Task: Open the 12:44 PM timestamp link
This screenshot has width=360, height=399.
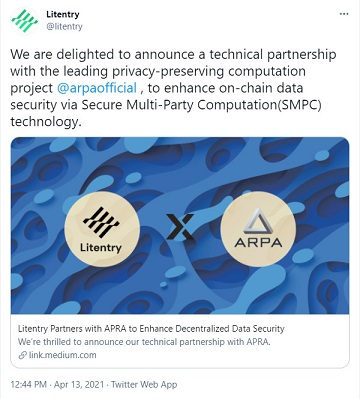Action: [28, 384]
